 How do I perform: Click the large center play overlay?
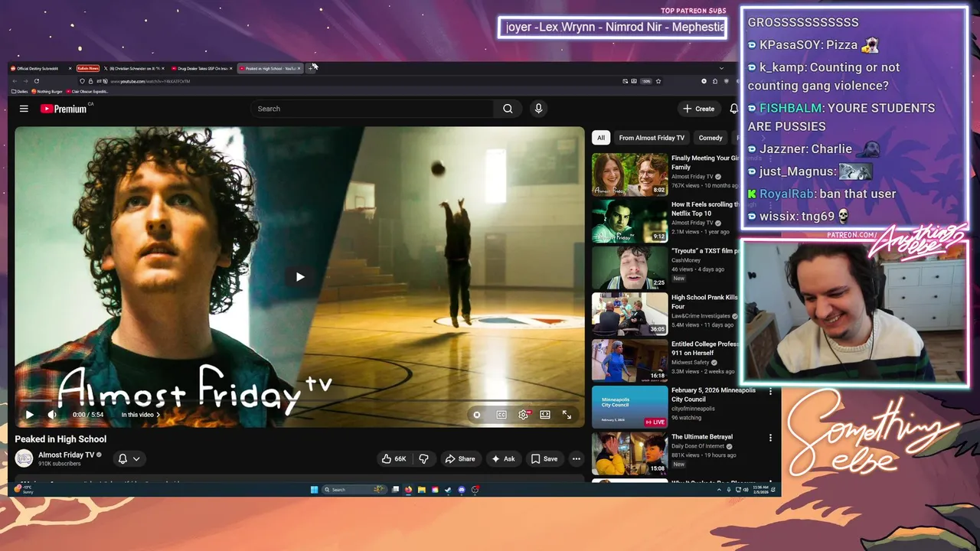pos(299,277)
